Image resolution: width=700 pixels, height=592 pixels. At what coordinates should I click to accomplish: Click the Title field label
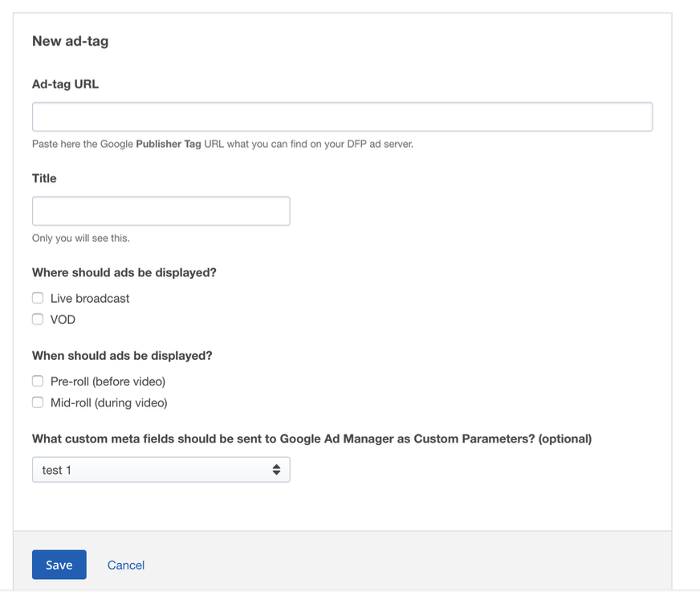[x=44, y=178]
